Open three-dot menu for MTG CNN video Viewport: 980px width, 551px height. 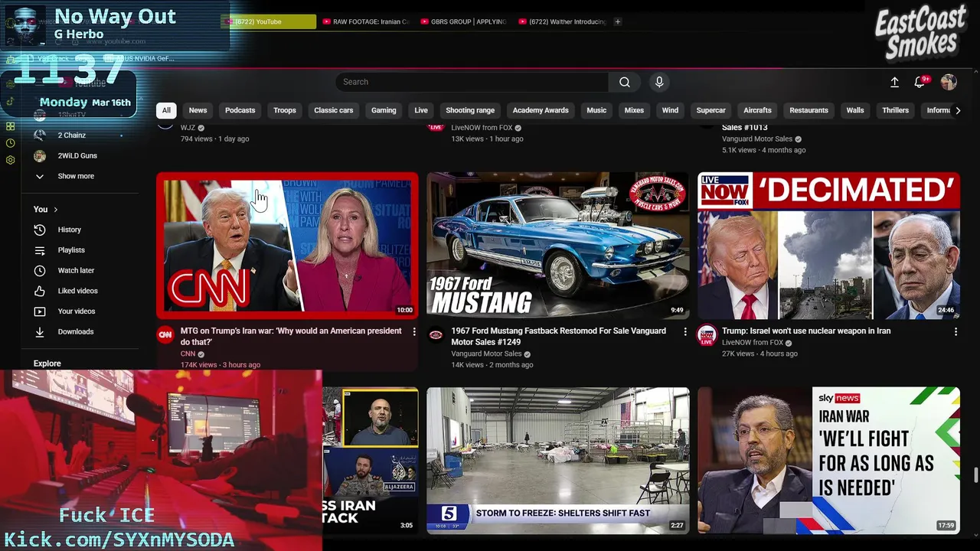[x=414, y=331]
